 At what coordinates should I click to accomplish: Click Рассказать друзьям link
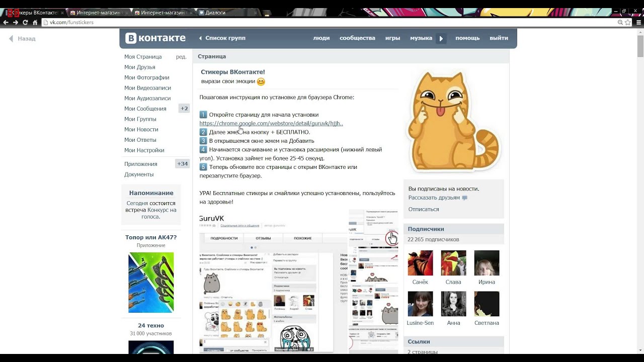point(434,198)
